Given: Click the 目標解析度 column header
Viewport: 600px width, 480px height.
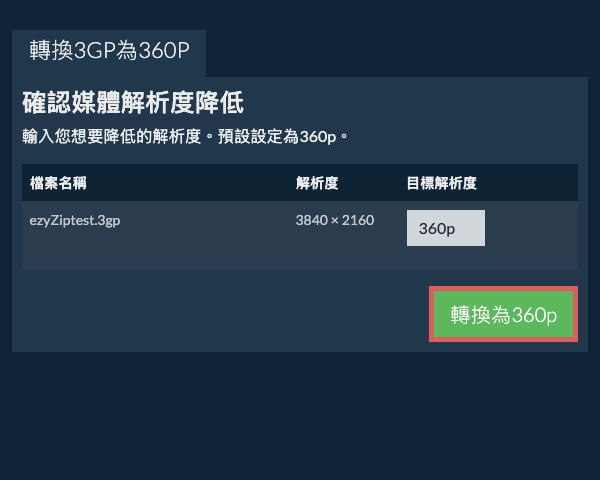Looking at the screenshot, I should (440, 183).
